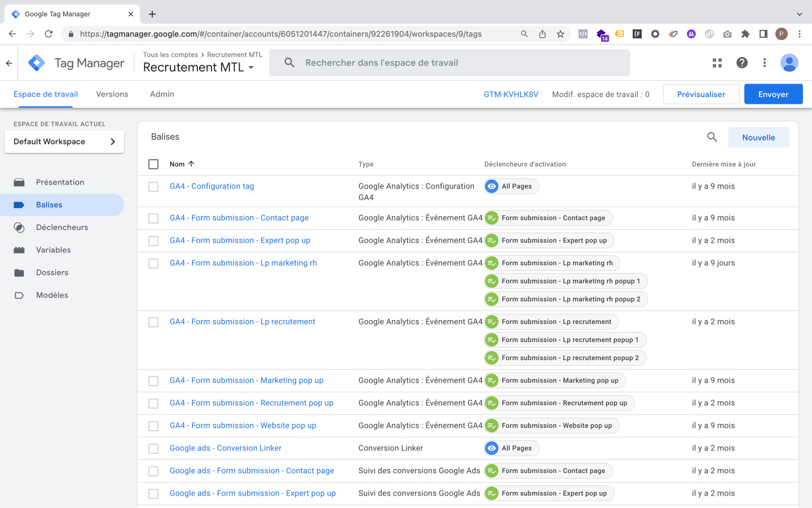The image size is (812, 508).
Task: Open Google ads - Form submission - Contact page tag
Action: click(x=252, y=471)
